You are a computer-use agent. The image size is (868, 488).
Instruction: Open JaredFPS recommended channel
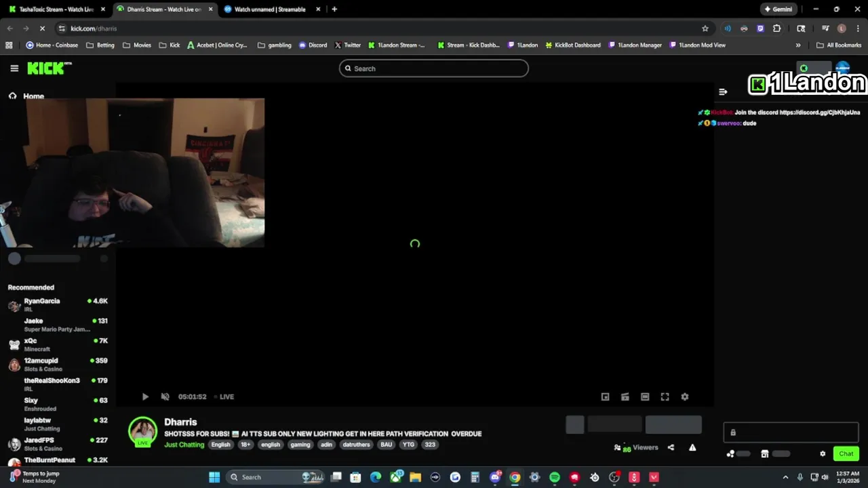tap(58, 444)
